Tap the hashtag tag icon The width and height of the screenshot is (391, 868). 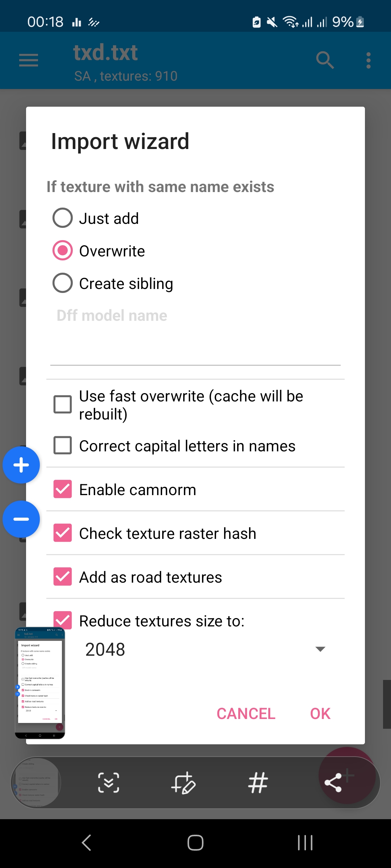pyautogui.click(x=258, y=783)
